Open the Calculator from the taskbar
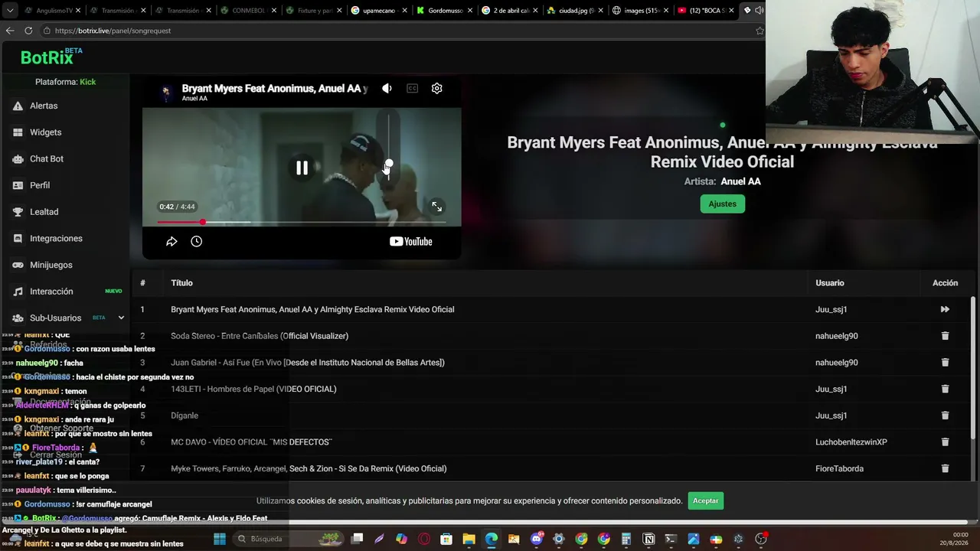Viewport: 980px width, 551px height. tap(626, 539)
